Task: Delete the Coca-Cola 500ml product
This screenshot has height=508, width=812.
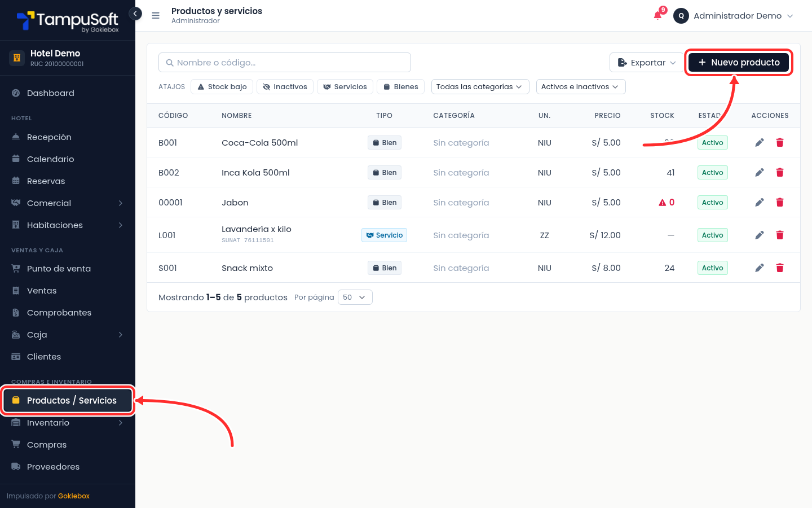Action: pyautogui.click(x=780, y=143)
